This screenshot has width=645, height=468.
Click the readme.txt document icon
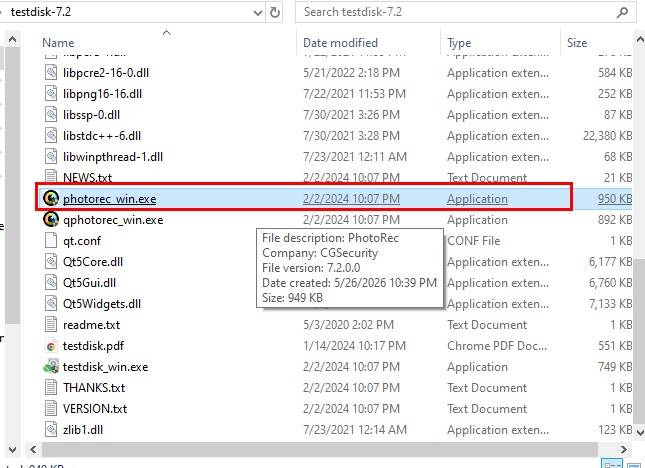click(51, 324)
